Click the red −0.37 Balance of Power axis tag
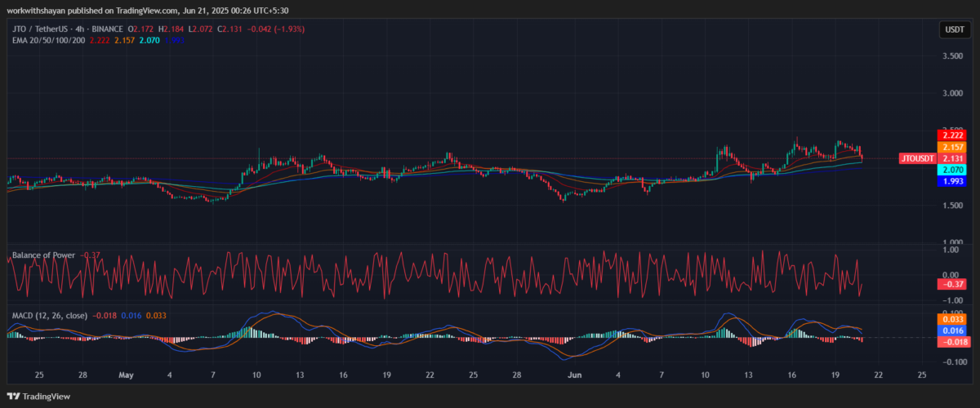 click(952, 283)
